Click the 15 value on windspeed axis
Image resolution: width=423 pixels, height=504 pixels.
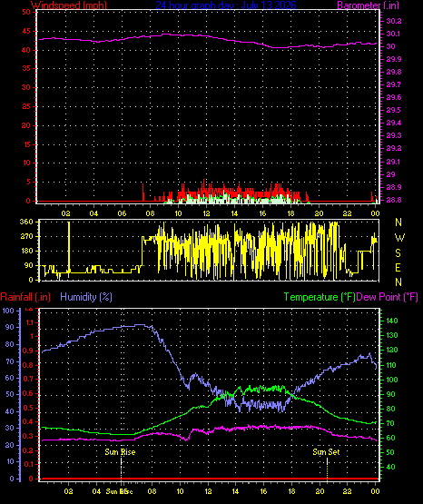pos(26,144)
